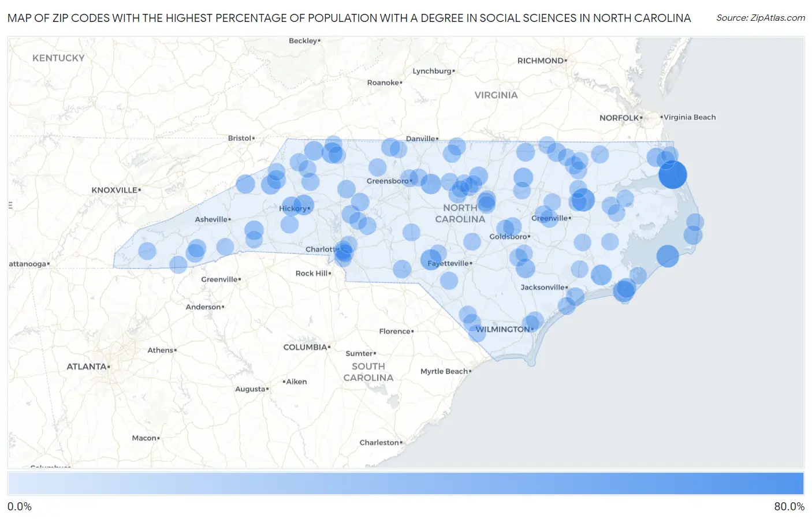Click the Bristol city label

(x=240, y=138)
